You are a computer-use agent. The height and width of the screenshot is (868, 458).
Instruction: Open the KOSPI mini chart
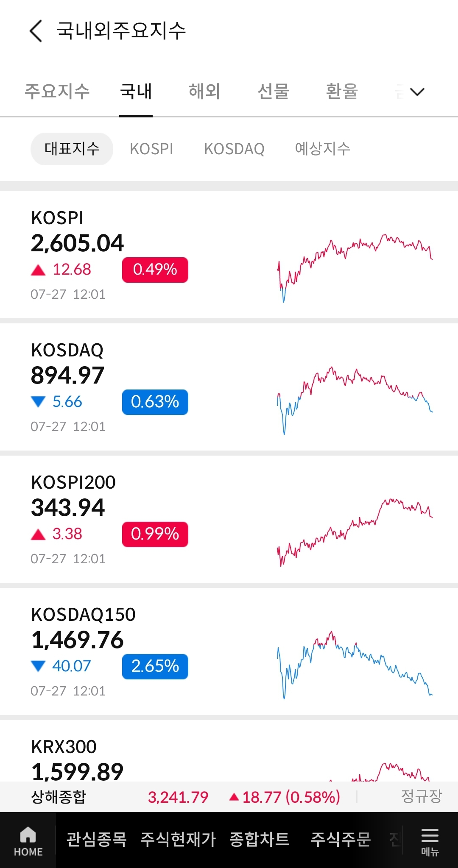pyautogui.click(x=355, y=268)
